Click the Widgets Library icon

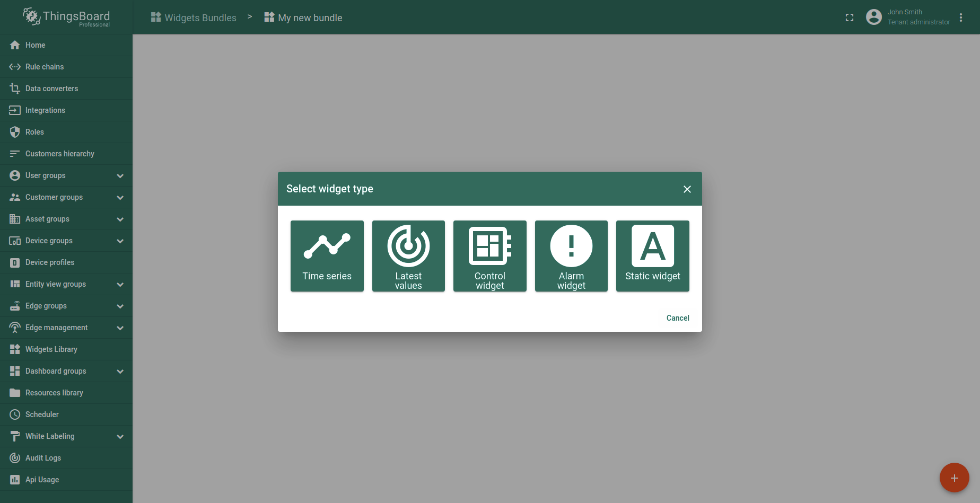15,349
